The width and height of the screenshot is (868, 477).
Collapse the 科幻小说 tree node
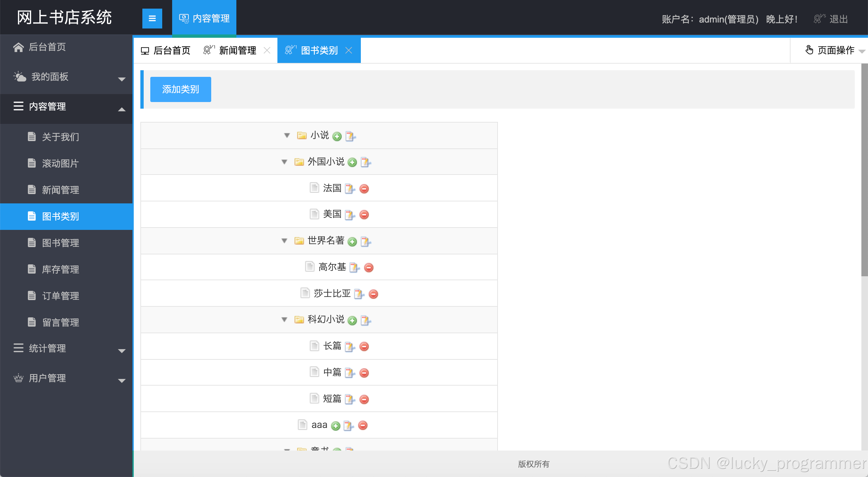pyautogui.click(x=284, y=320)
